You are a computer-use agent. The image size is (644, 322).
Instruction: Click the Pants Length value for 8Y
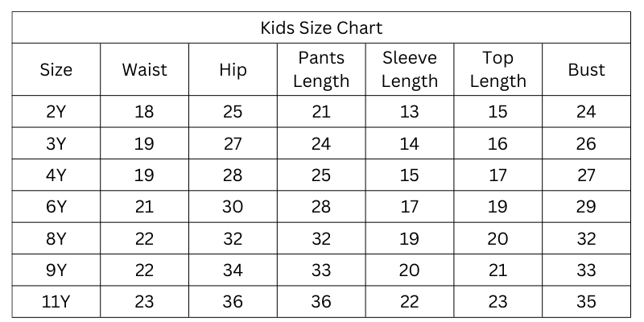(x=321, y=239)
